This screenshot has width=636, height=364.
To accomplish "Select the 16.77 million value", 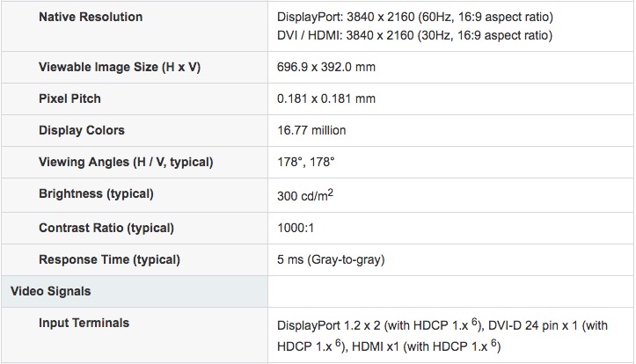I will (x=311, y=130).
